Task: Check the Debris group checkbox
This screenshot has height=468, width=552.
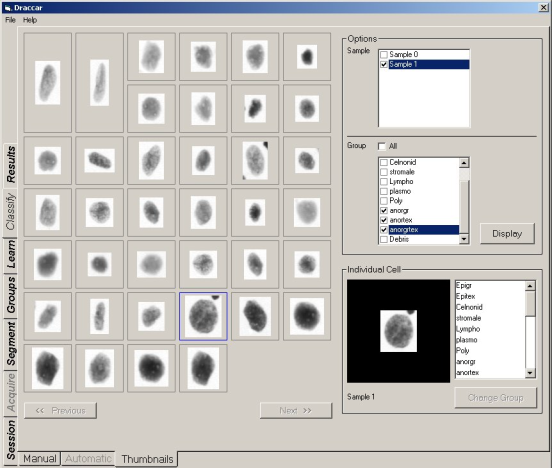Action: point(384,239)
